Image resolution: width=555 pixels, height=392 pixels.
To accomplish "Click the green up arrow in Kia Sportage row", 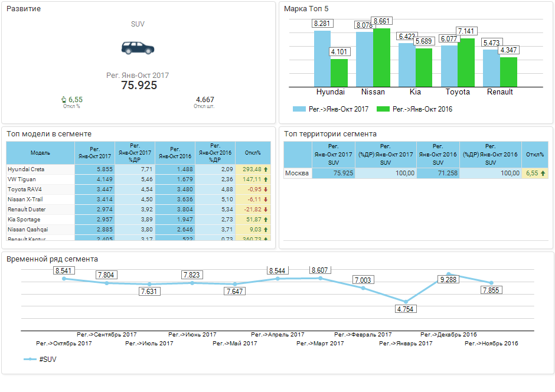I will [266, 220].
